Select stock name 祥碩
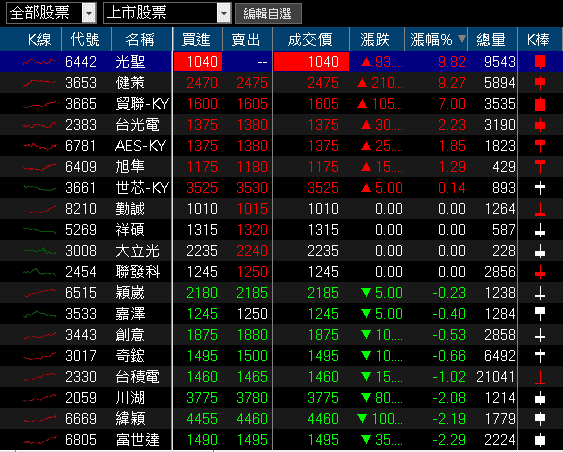The height and width of the screenshot is (452, 563). (130, 230)
